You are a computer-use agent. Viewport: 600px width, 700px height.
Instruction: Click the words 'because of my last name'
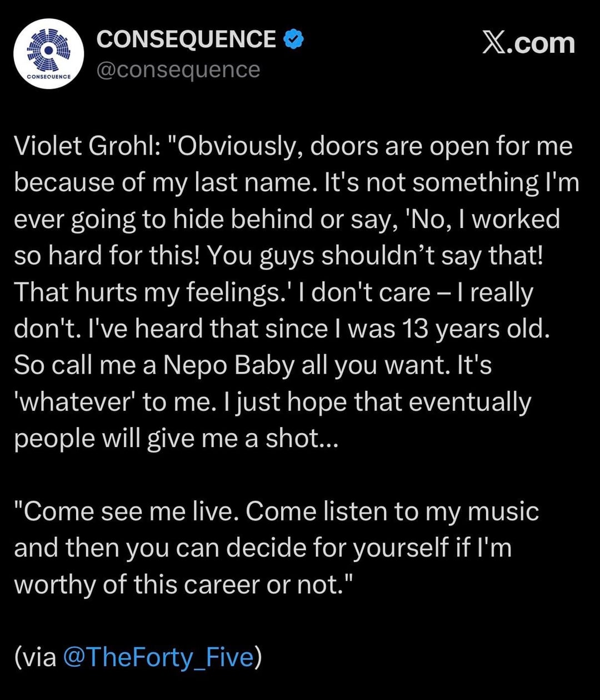[x=161, y=183]
